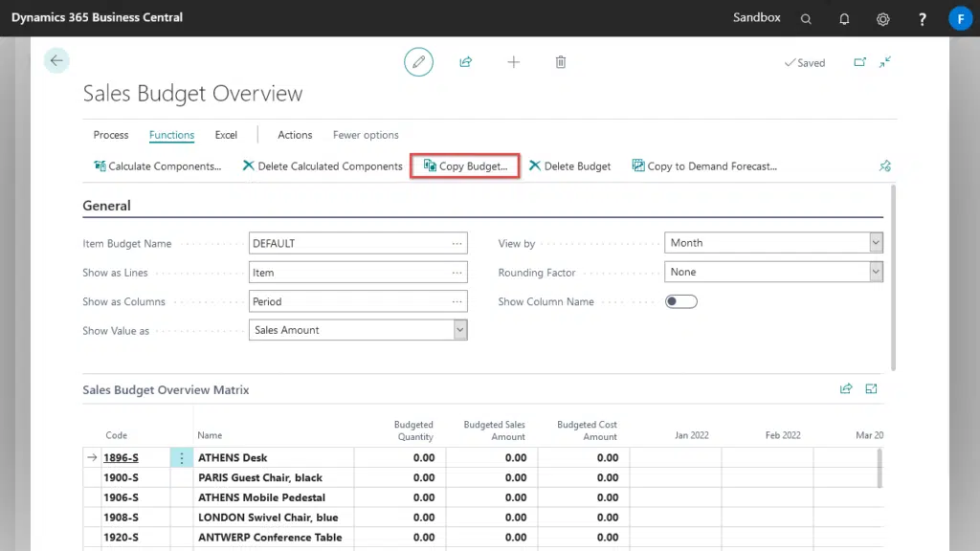Screen dimensions: 980x551
Task: Click the back arrow button
Action: 56,61
